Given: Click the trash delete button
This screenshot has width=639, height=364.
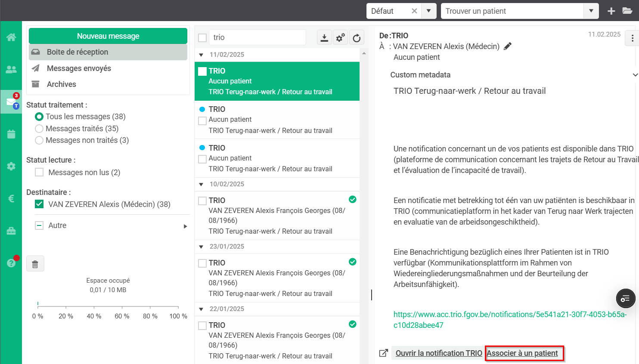Looking at the screenshot, I should [35, 264].
